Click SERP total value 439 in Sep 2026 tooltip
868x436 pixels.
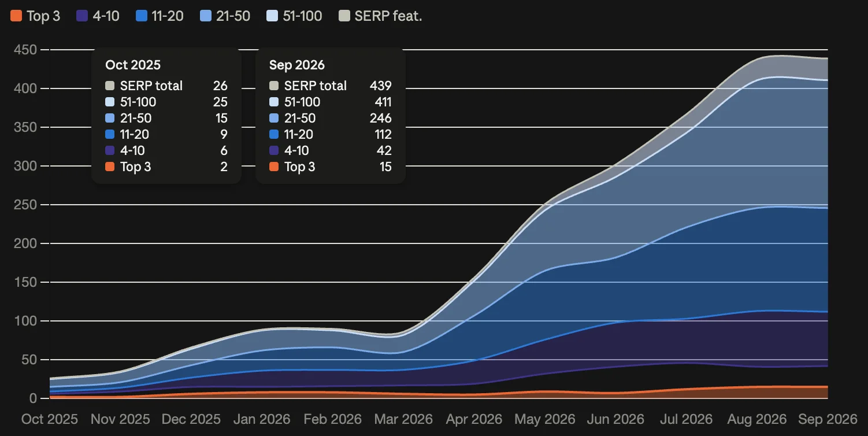(381, 86)
